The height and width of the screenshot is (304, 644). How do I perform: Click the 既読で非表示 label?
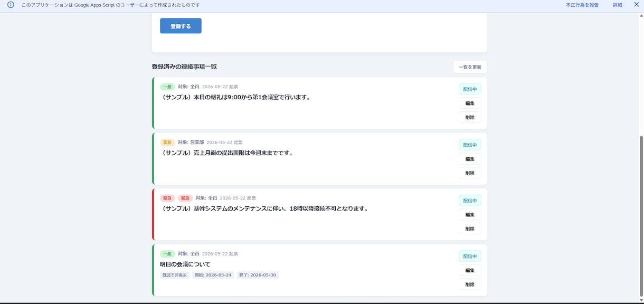coord(175,275)
